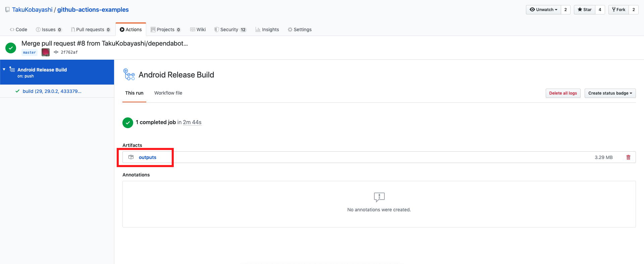Viewport: 644px width, 264px height.
Task: Click the watchers count 2
Action: (x=566, y=10)
